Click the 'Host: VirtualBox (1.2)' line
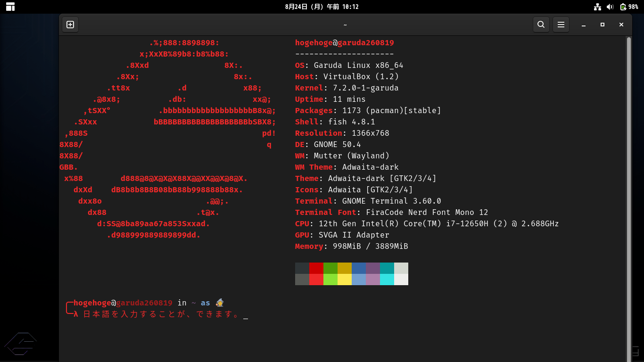The image size is (644, 362). [x=347, y=77]
